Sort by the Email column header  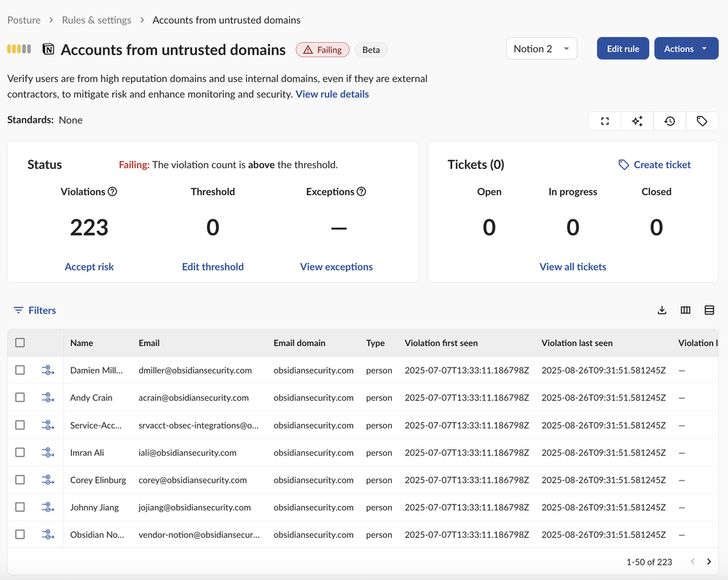click(149, 343)
